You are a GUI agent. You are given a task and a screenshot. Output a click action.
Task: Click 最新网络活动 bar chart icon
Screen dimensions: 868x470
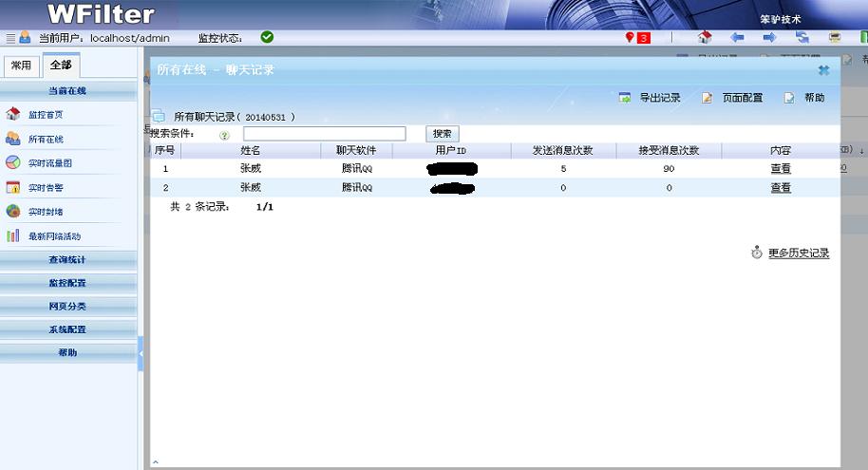pos(13,235)
